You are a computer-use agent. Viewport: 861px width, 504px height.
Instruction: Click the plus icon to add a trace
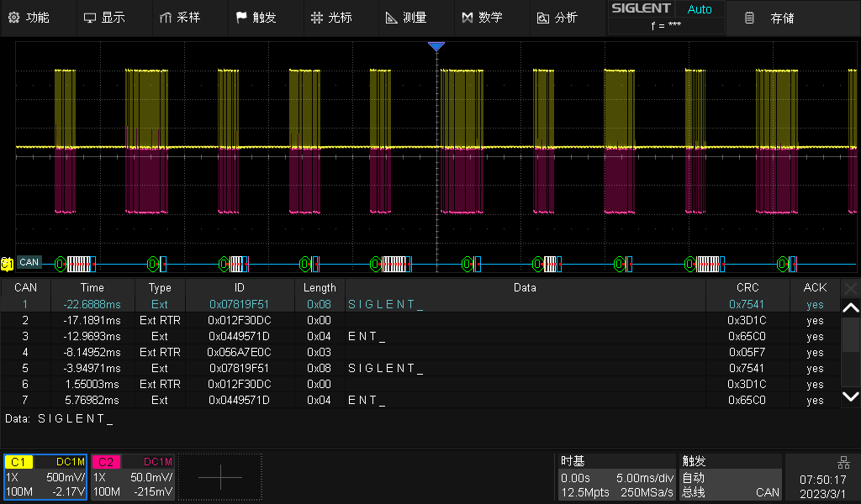point(219,475)
